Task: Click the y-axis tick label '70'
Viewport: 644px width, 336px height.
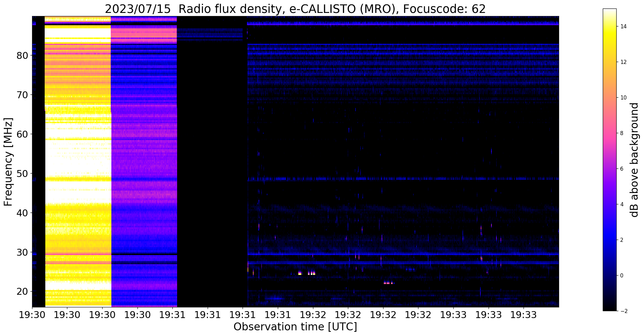Action: tap(22, 95)
